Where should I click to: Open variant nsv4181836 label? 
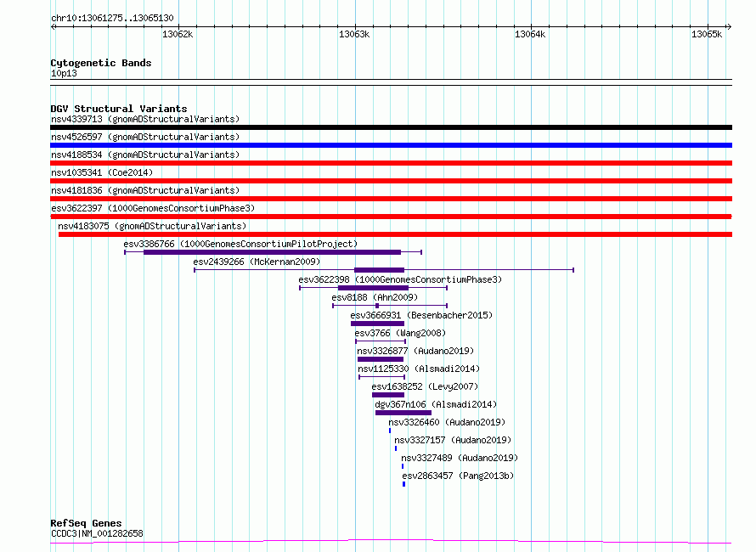(x=145, y=190)
